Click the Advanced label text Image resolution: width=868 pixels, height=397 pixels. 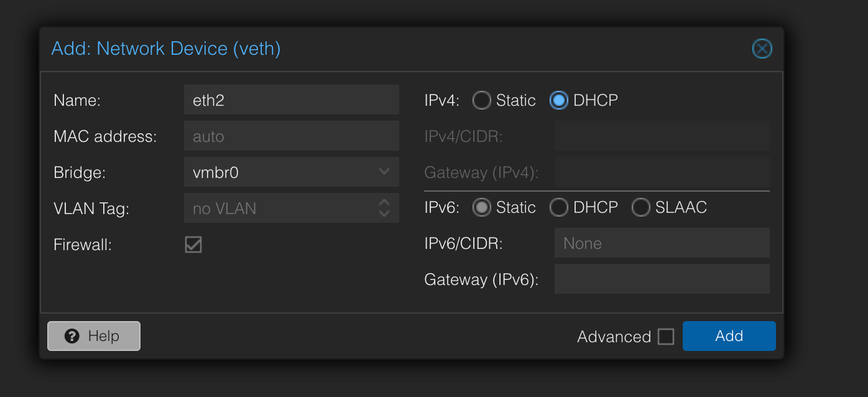(x=614, y=337)
